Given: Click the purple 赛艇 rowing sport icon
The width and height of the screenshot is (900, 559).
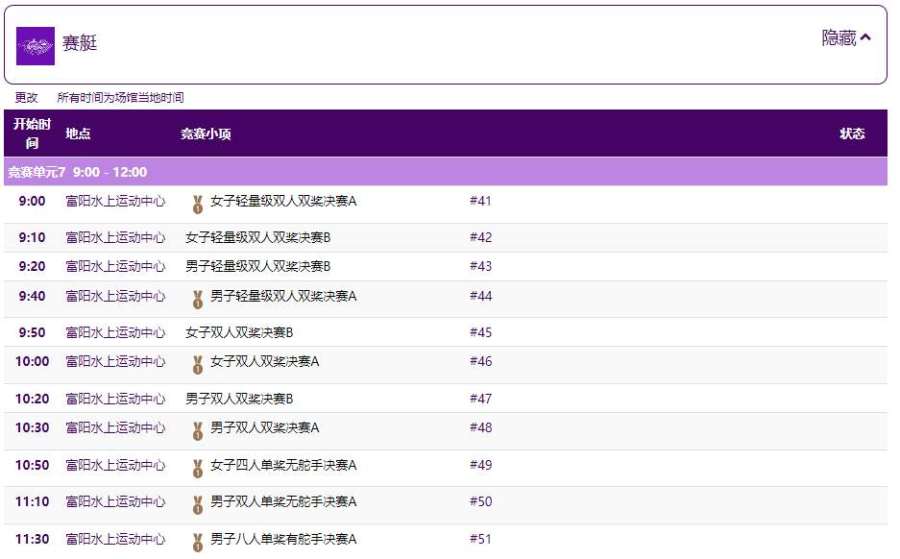Looking at the screenshot, I should click(x=35, y=45).
